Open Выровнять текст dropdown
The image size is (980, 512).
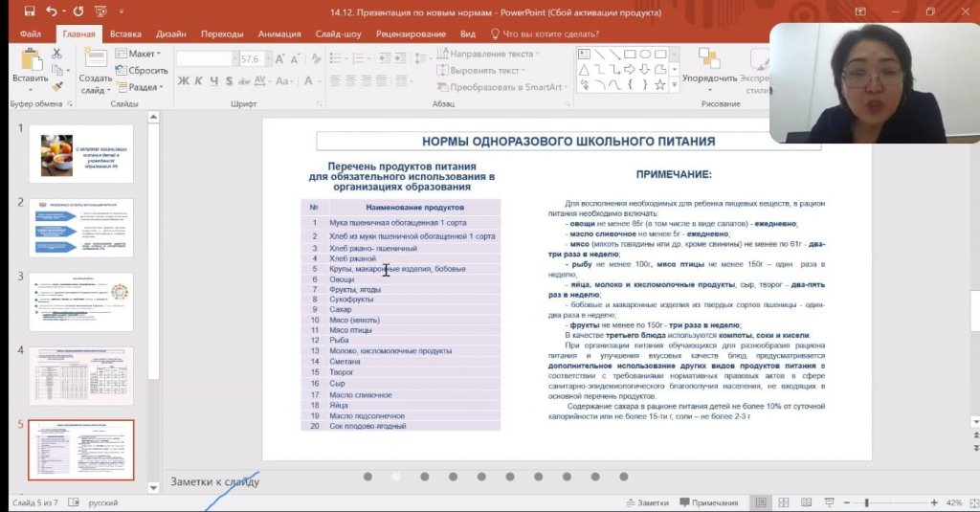(481, 70)
